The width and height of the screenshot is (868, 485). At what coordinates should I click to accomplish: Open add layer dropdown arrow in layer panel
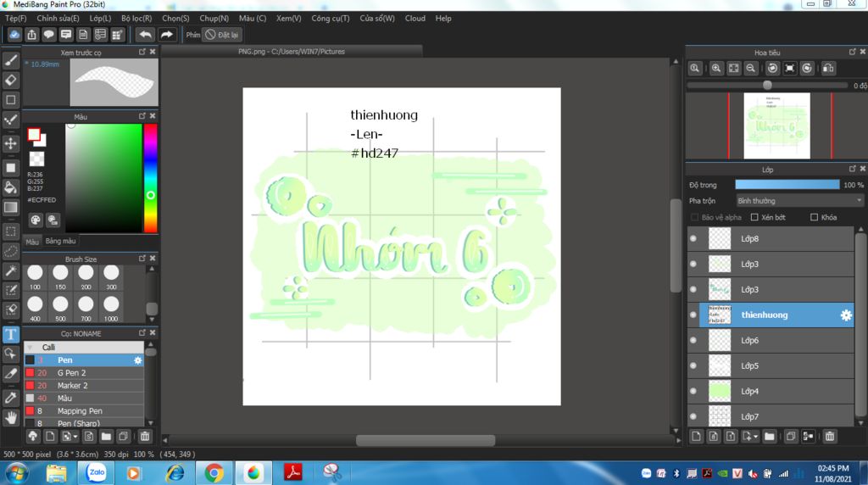coord(755,437)
